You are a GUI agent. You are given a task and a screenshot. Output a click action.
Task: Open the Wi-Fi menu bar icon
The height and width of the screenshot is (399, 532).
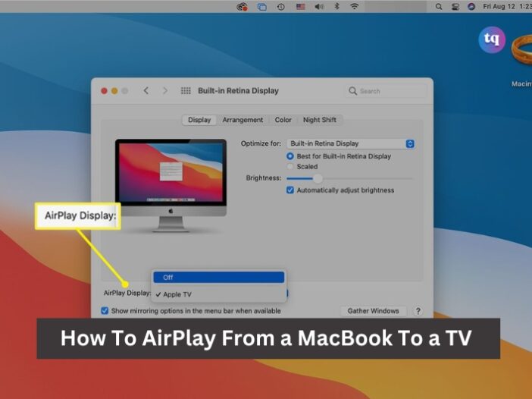coord(354,6)
